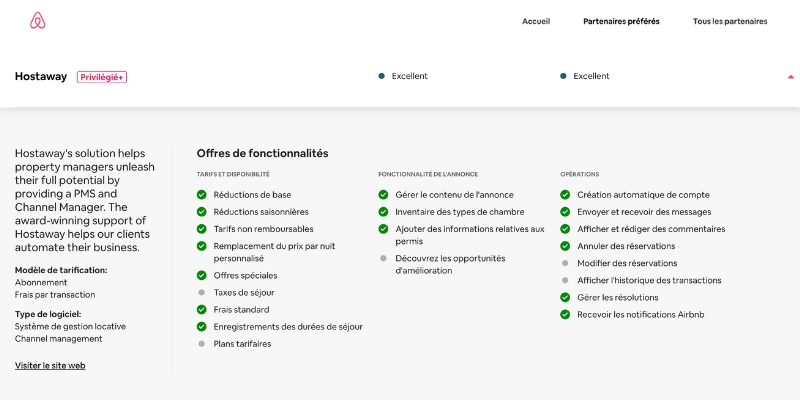
Task: Open the Accueil nav link
Action: click(x=536, y=21)
